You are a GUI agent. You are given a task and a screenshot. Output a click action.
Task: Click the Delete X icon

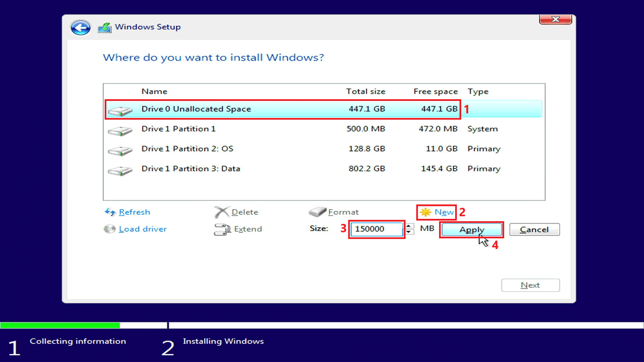click(221, 212)
